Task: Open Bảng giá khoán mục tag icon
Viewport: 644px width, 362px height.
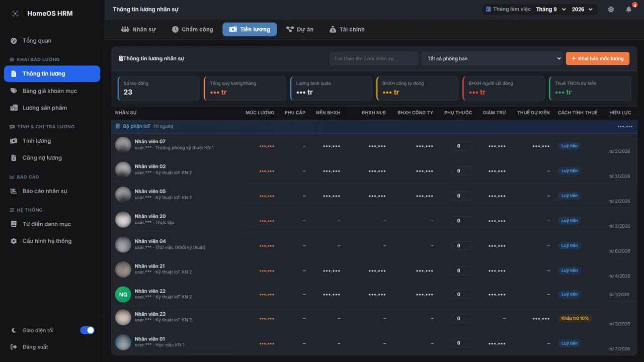Action: (x=13, y=91)
